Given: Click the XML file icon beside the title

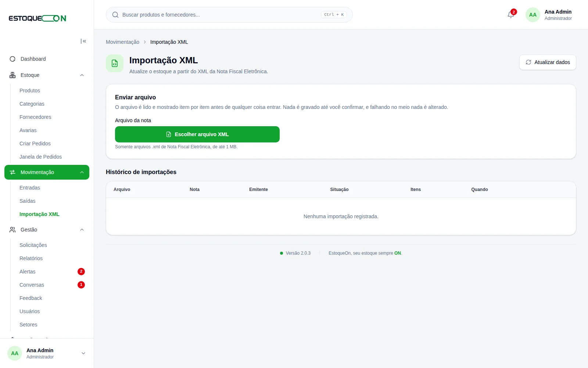Looking at the screenshot, I should pyautogui.click(x=115, y=63).
